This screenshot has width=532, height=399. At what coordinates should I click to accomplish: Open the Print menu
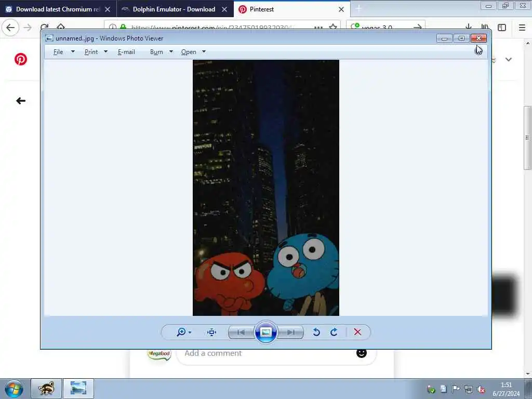pos(91,52)
